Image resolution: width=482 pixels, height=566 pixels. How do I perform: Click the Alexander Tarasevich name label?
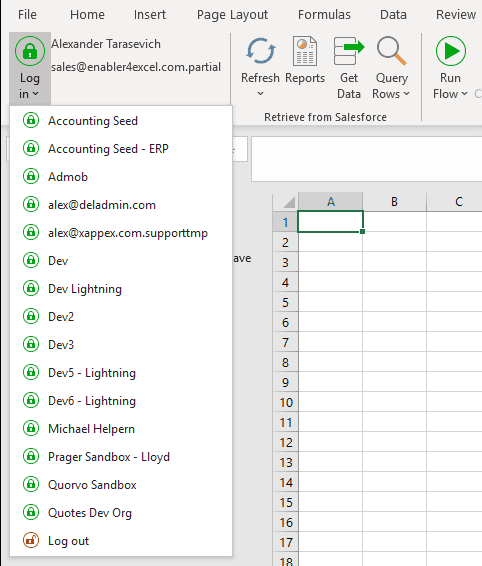tap(106, 44)
